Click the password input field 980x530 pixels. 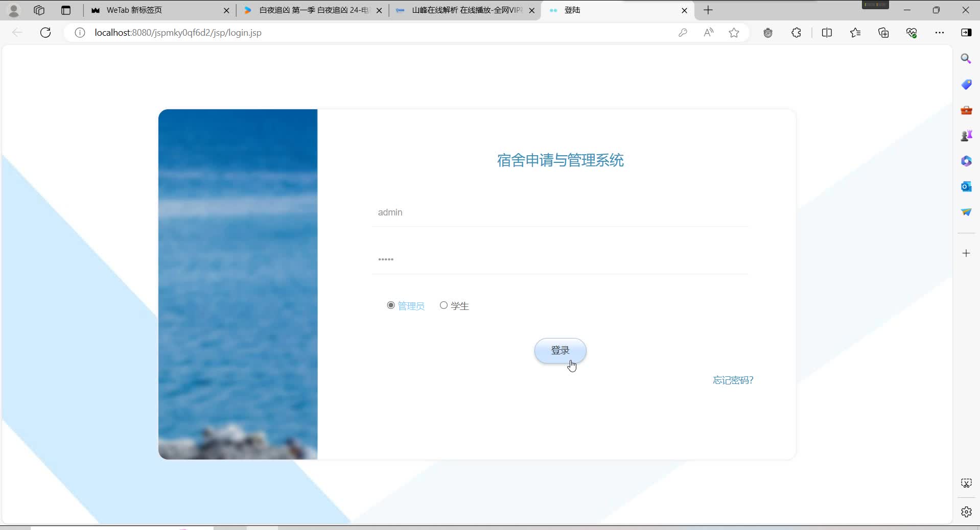point(560,259)
